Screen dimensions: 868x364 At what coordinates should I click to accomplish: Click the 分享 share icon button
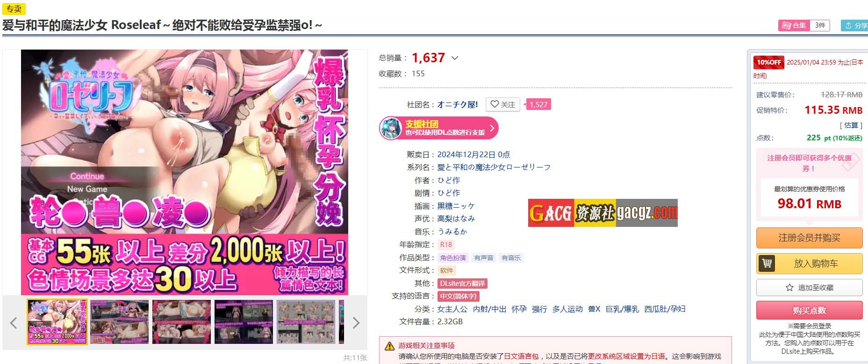[x=854, y=25]
